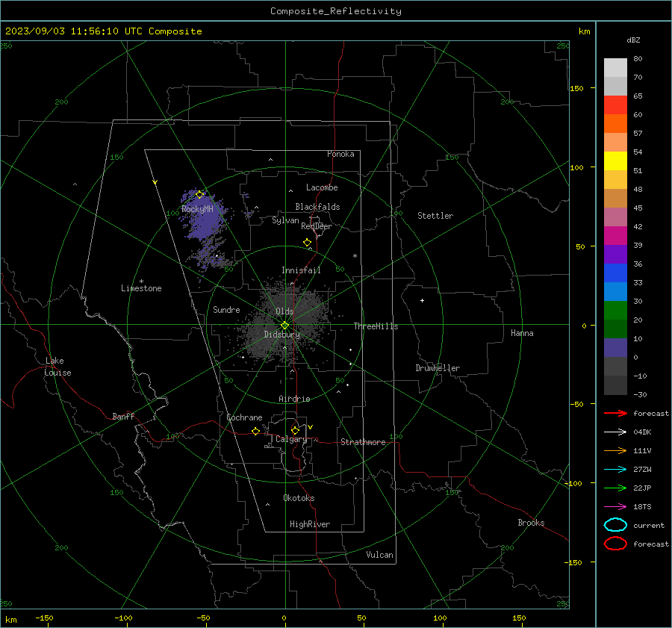Click the yellow diamond marker under Cochrane
672x628 pixels.
pos(256,432)
